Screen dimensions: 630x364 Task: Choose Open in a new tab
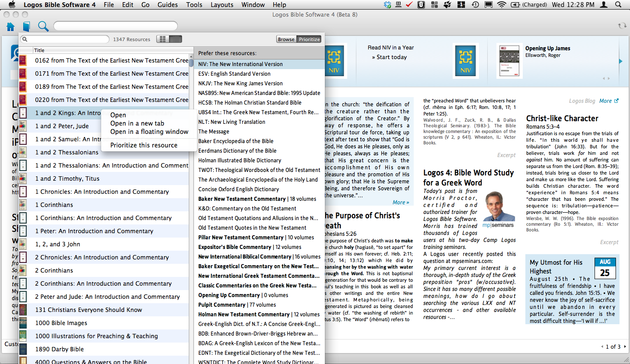pos(149,123)
